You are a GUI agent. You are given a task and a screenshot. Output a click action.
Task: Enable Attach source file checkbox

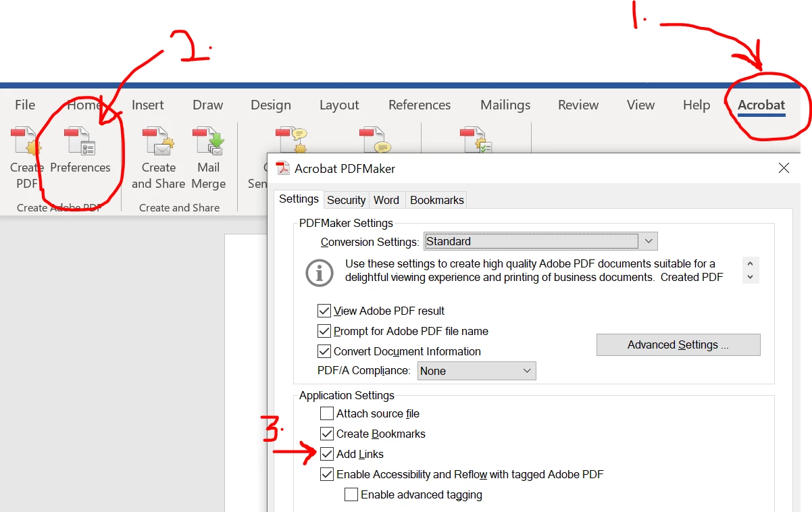(x=327, y=413)
